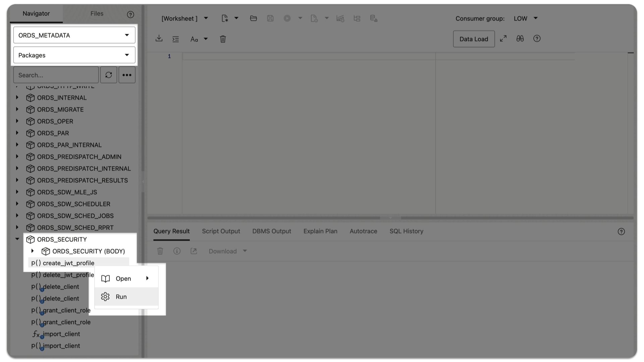Download the query results via the download icon
The height and width of the screenshot is (362, 644).
tap(223, 251)
